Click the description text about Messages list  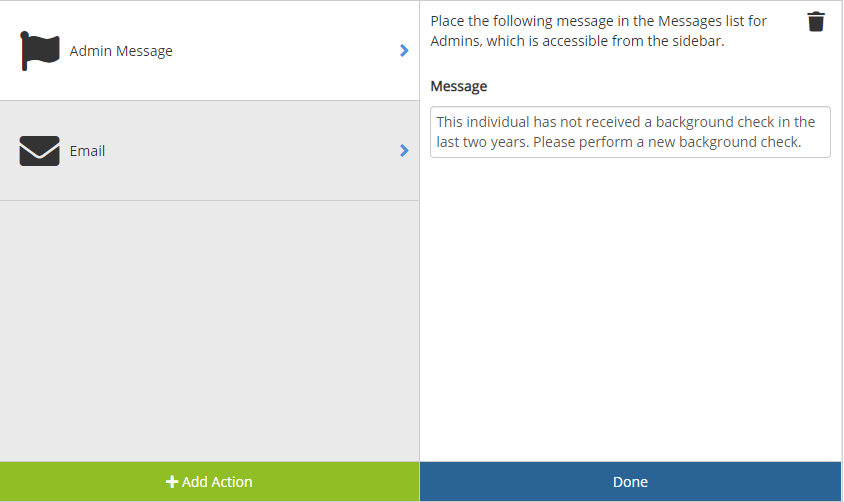(x=598, y=31)
